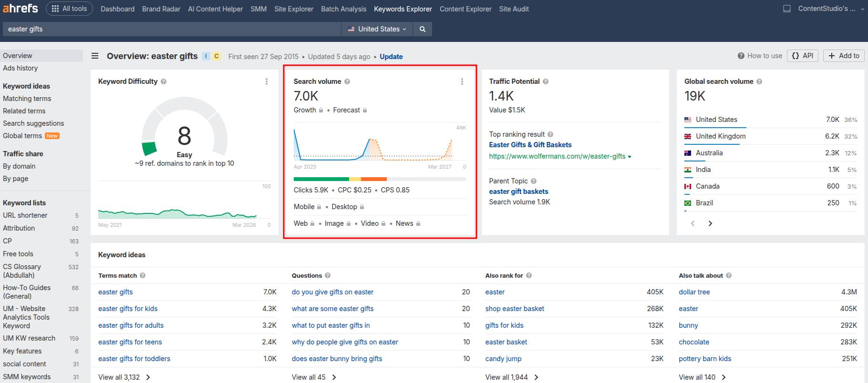Select Ads history in sidebar
Image resolution: width=868 pixels, height=383 pixels.
(x=20, y=68)
